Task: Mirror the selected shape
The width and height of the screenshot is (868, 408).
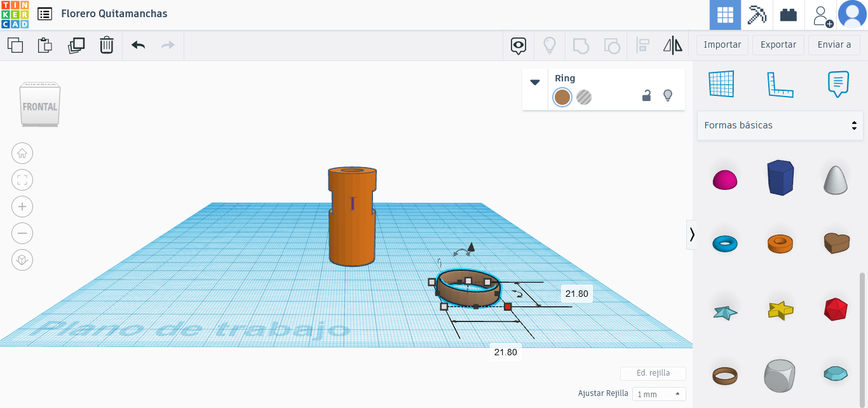Action: point(672,45)
